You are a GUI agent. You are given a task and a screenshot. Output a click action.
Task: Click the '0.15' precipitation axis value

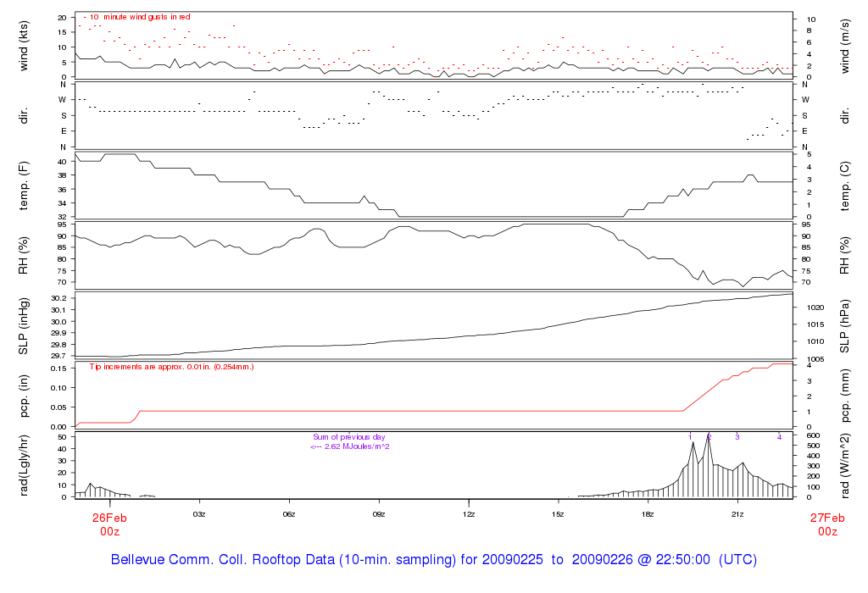click(x=58, y=369)
